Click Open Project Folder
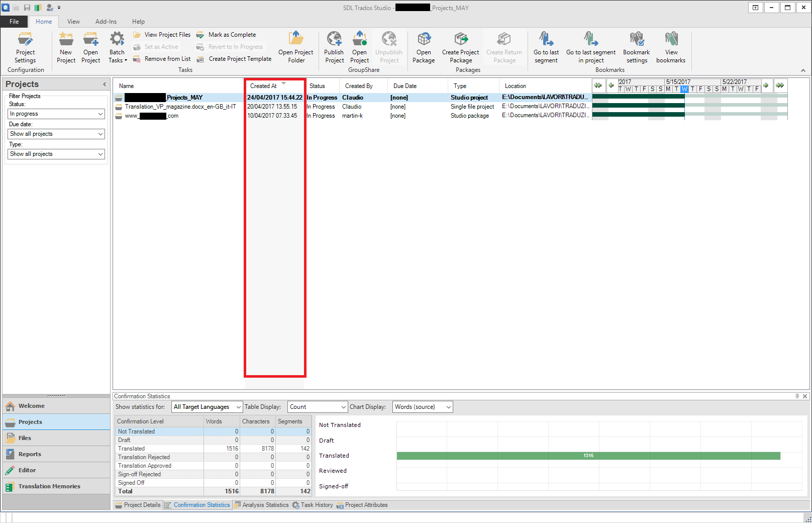Image resolution: width=812 pixels, height=523 pixels. 296,48
